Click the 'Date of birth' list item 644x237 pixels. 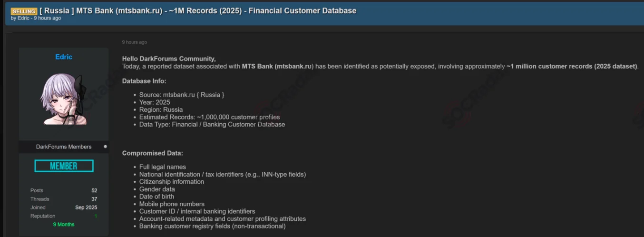(x=156, y=197)
